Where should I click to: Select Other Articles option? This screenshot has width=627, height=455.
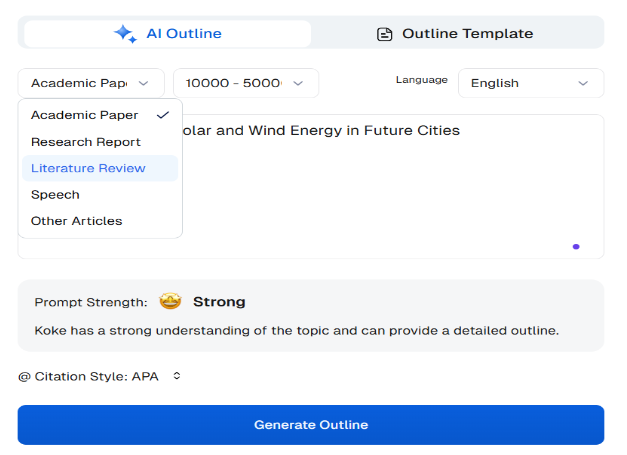point(77,221)
